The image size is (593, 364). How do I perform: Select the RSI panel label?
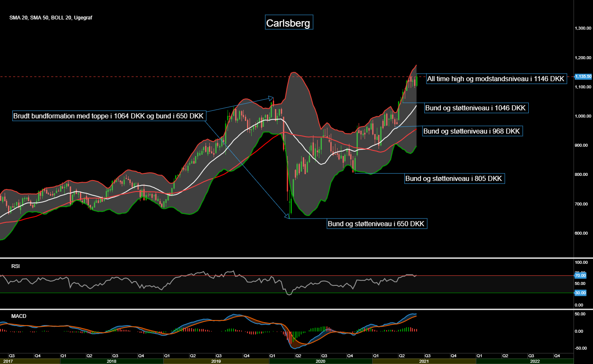pos(16,266)
